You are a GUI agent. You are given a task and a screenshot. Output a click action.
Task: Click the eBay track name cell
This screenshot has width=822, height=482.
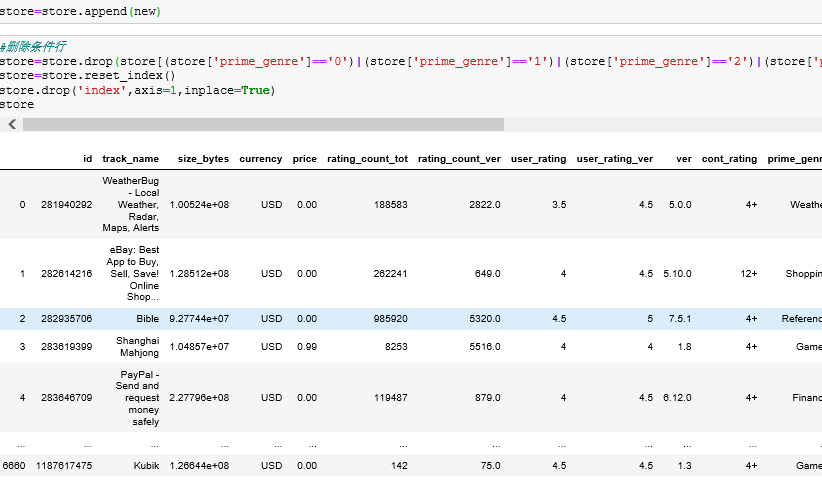coord(133,273)
